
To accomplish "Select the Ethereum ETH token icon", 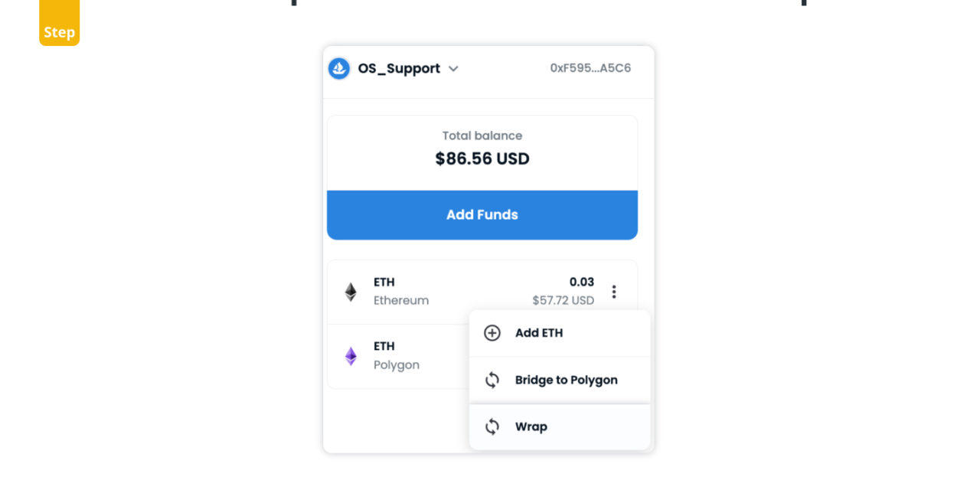I will click(350, 291).
